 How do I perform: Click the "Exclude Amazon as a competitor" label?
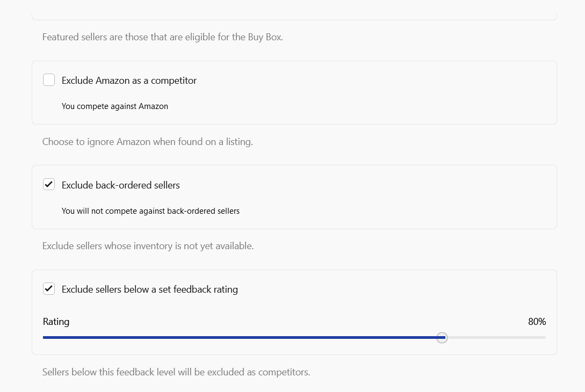[129, 81]
